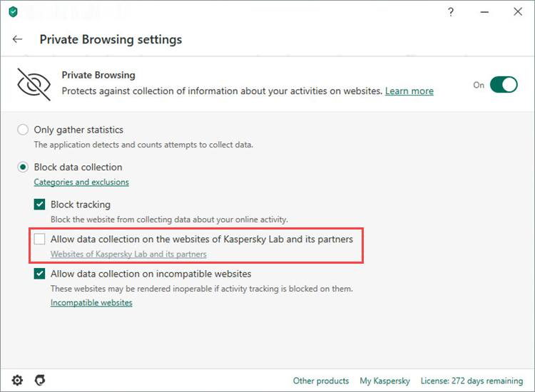Click the text 'Block the website from collecting data'

(169, 220)
